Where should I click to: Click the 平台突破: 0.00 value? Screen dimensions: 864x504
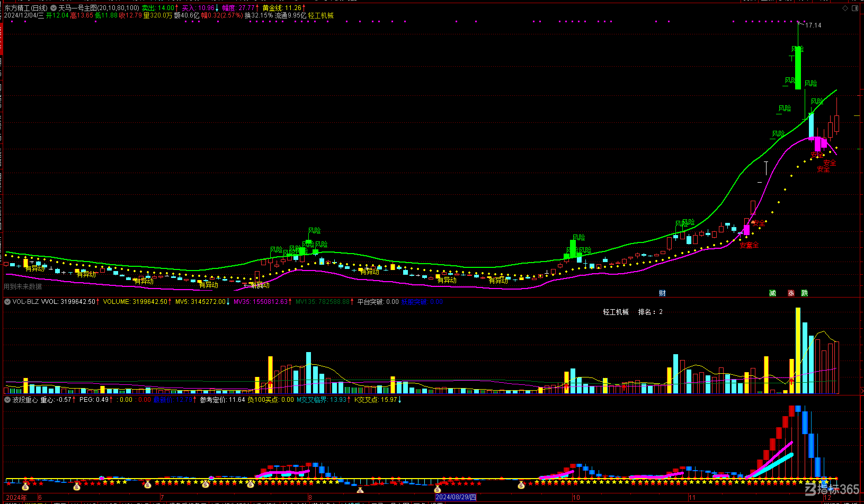tap(378, 302)
